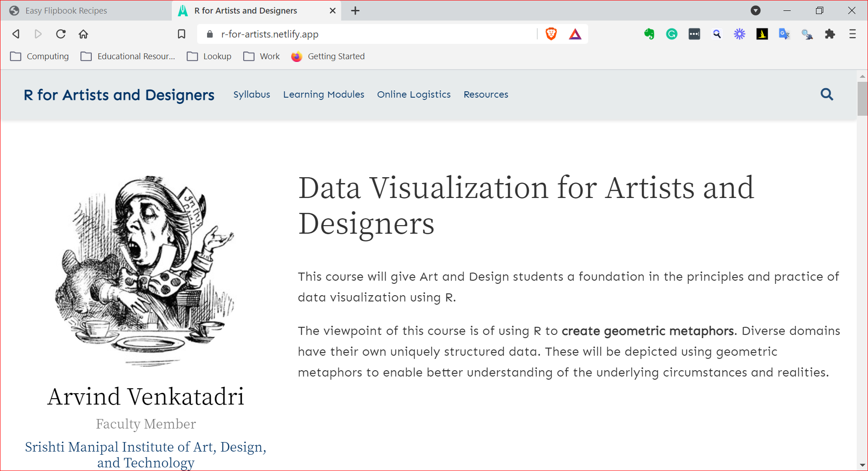Open the Resources menu item
This screenshot has width=868, height=471.
486,94
